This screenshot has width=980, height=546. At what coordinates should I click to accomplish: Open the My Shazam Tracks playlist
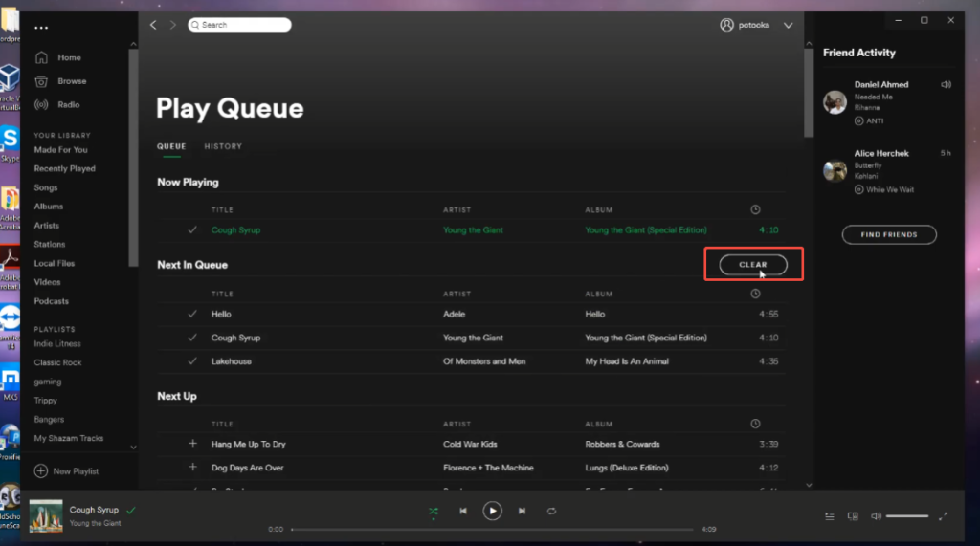69,438
